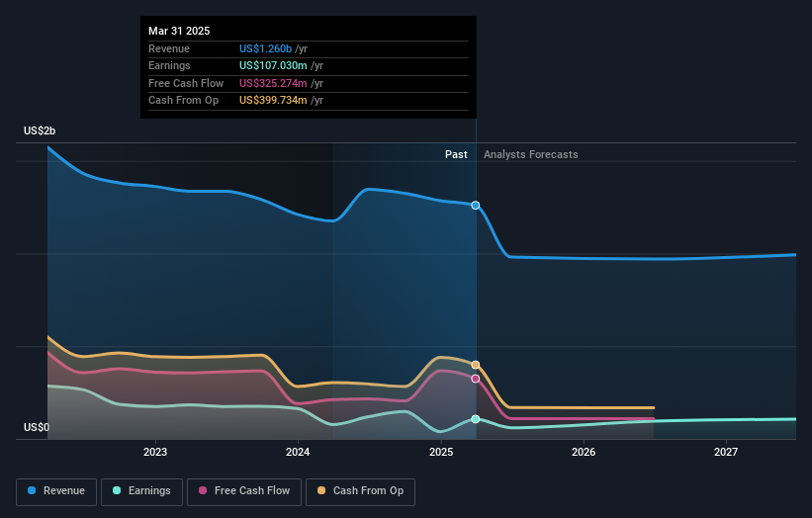Toggle the Earnings legend button
The width and height of the screenshot is (812, 518).
pos(141,491)
